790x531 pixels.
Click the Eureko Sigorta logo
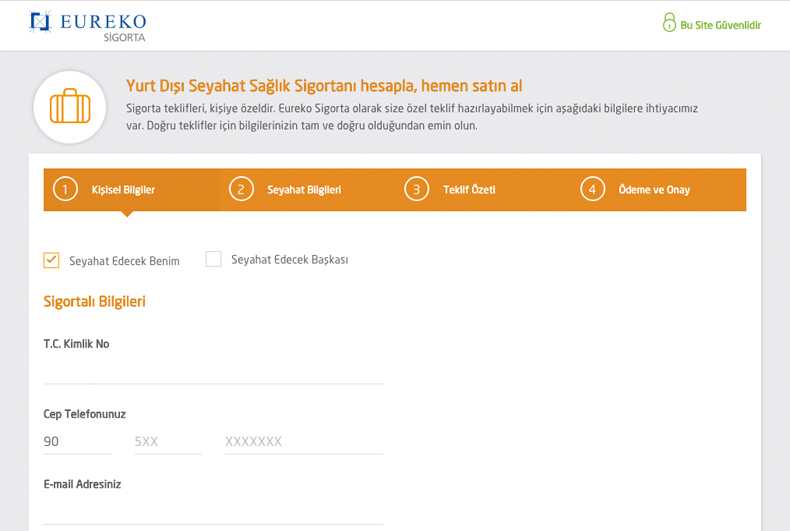coord(88,26)
